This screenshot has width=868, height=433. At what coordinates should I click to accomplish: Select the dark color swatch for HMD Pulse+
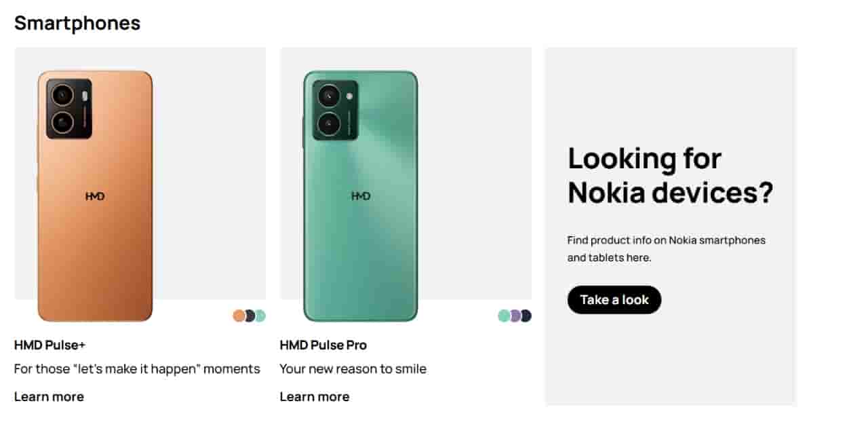[250, 316]
